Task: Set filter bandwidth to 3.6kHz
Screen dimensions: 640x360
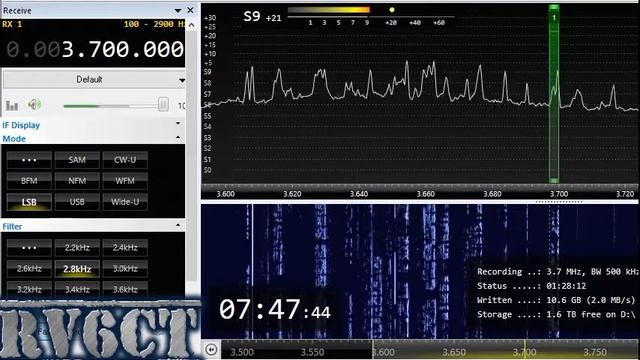Action: tap(125, 289)
